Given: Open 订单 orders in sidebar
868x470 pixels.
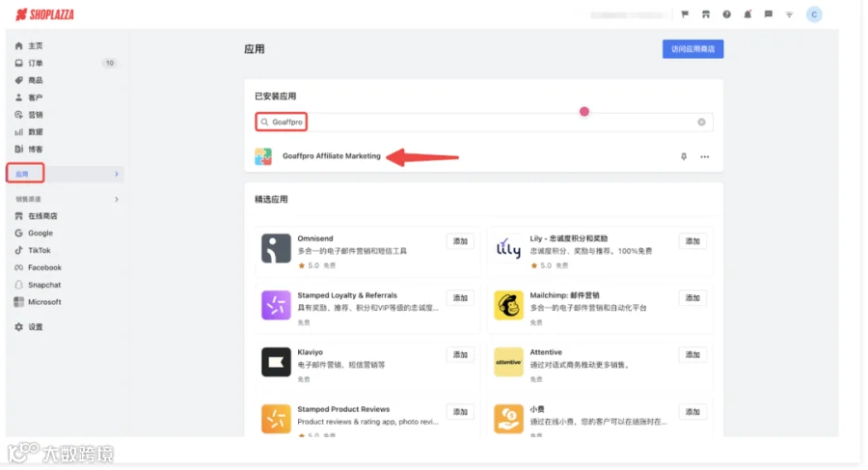Looking at the screenshot, I should (36, 63).
